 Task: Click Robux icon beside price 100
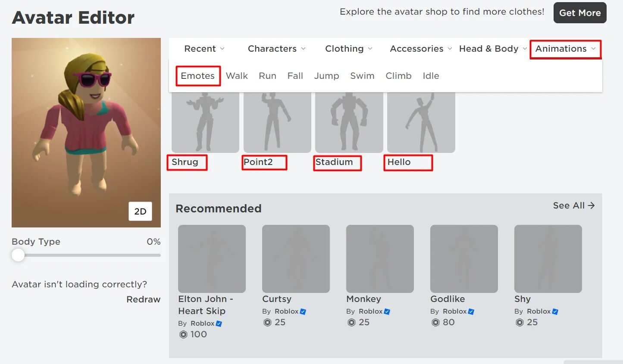click(x=183, y=334)
